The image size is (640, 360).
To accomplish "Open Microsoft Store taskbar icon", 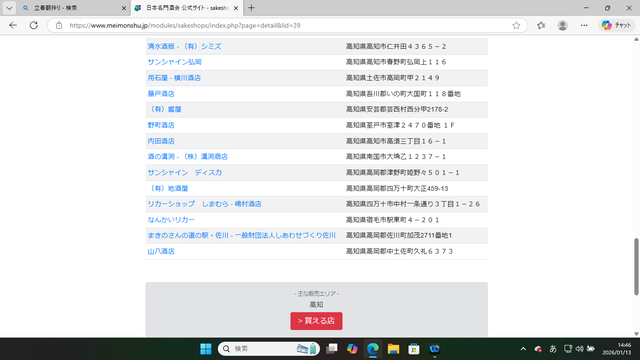I will click(x=414, y=349).
